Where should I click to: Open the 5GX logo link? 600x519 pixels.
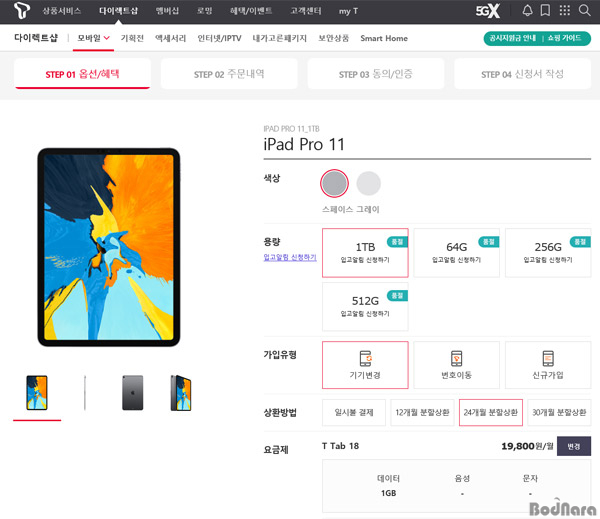click(x=488, y=11)
